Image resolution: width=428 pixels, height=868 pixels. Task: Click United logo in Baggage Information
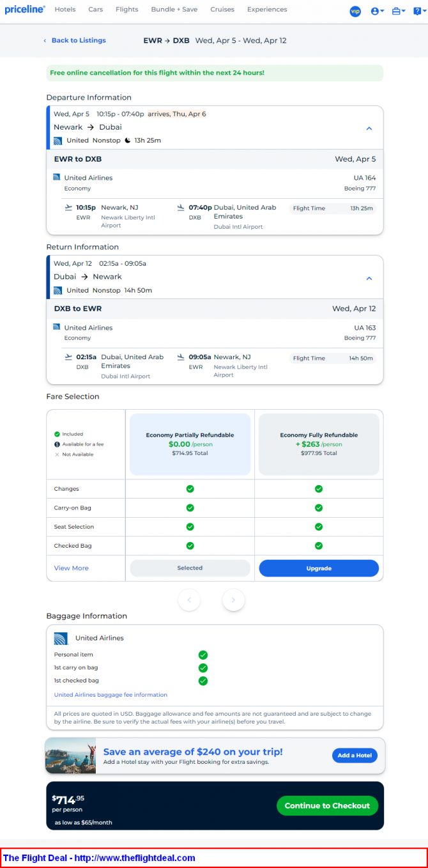coord(61,638)
